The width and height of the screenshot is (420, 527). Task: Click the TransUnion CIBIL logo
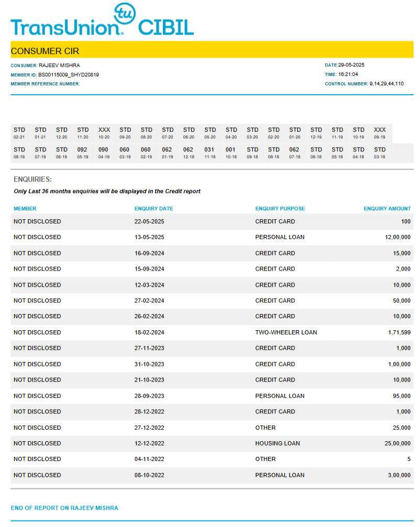point(102,21)
